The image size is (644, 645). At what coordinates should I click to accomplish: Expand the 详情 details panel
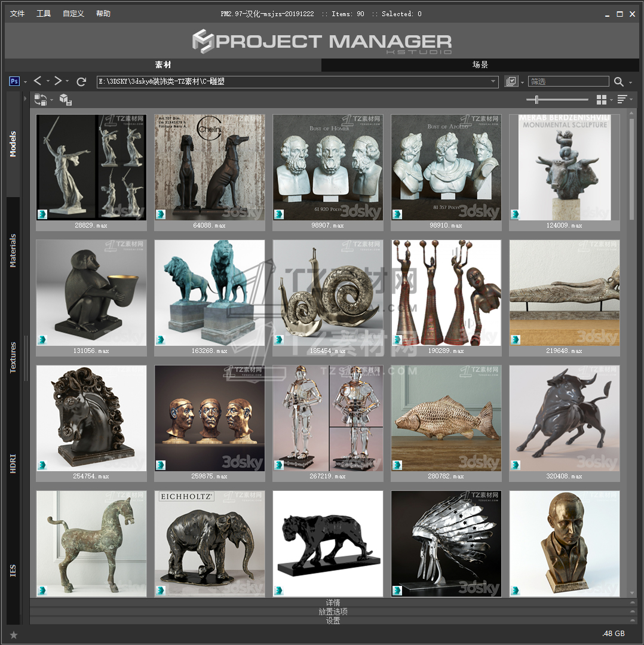tap(333, 603)
